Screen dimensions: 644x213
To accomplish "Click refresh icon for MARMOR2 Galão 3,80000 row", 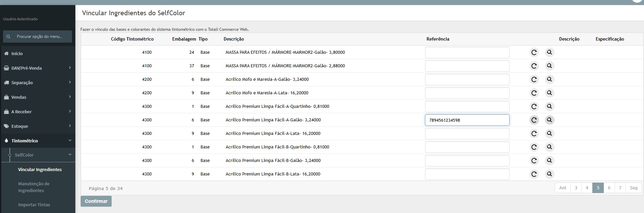I will [x=534, y=52].
